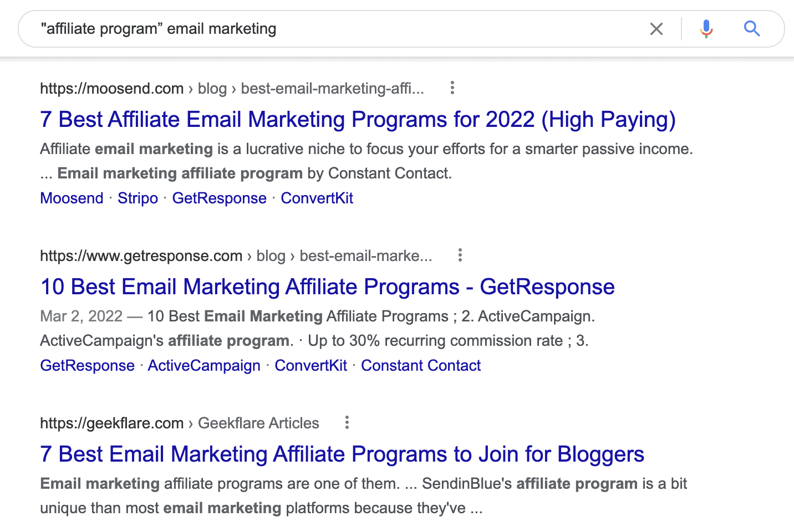Follow the Stripo sitelink
This screenshot has width=794, height=532.
point(138,198)
